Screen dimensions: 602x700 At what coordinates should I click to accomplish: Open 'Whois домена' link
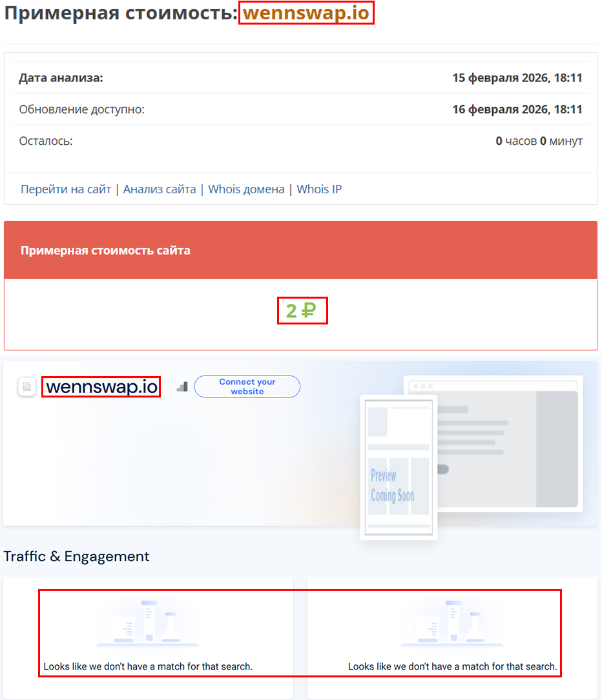pos(245,189)
